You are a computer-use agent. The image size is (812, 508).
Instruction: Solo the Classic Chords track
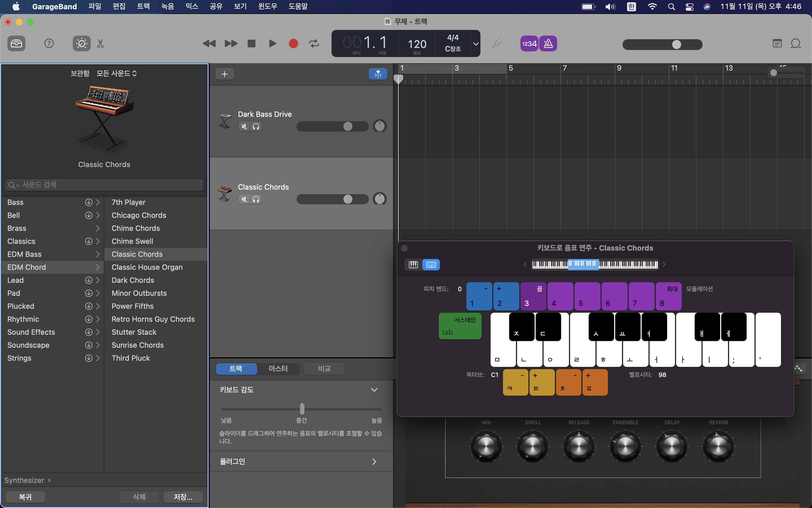click(x=256, y=200)
